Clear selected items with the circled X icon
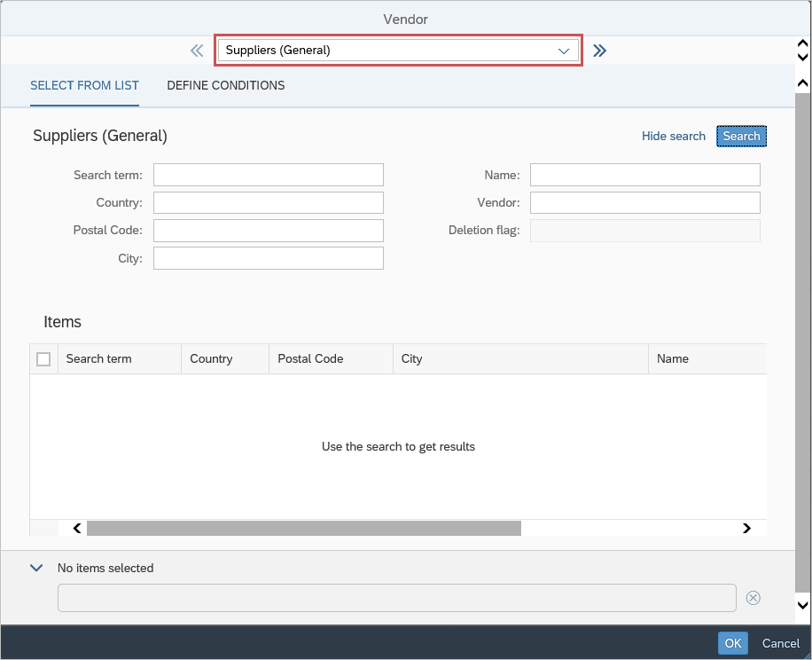 (x=753, y=598)
